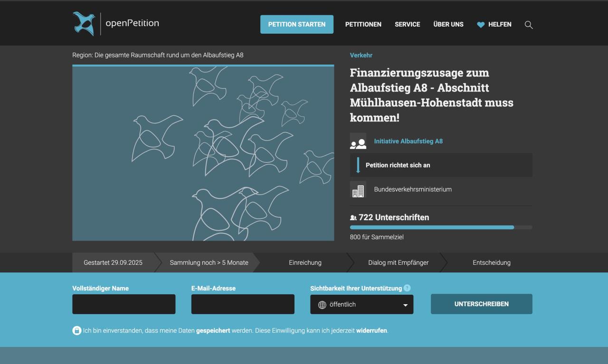Viewport: 608px width, 364px height.
Task: Click the heart icon beside Helfen
Action: [x=481, y=25]
